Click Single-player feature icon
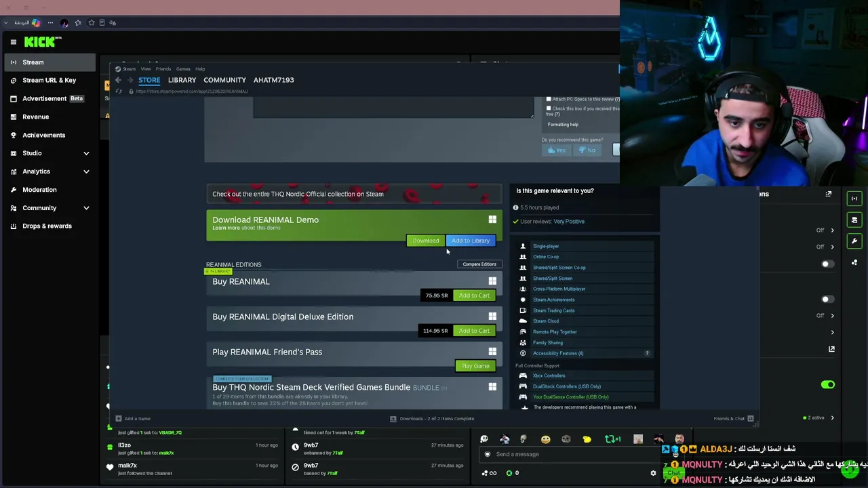The image size is (868, 488). coord(523,246)
